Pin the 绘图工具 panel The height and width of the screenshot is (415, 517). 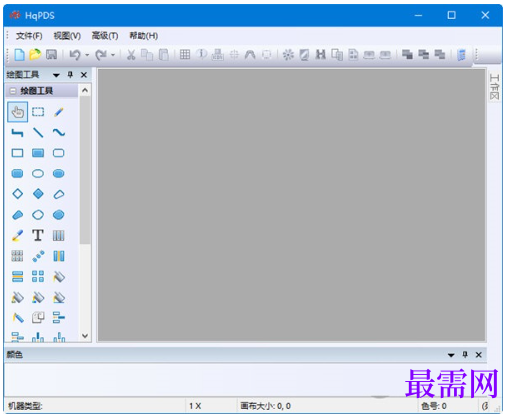pyautogui.click(x=70, y=75)
